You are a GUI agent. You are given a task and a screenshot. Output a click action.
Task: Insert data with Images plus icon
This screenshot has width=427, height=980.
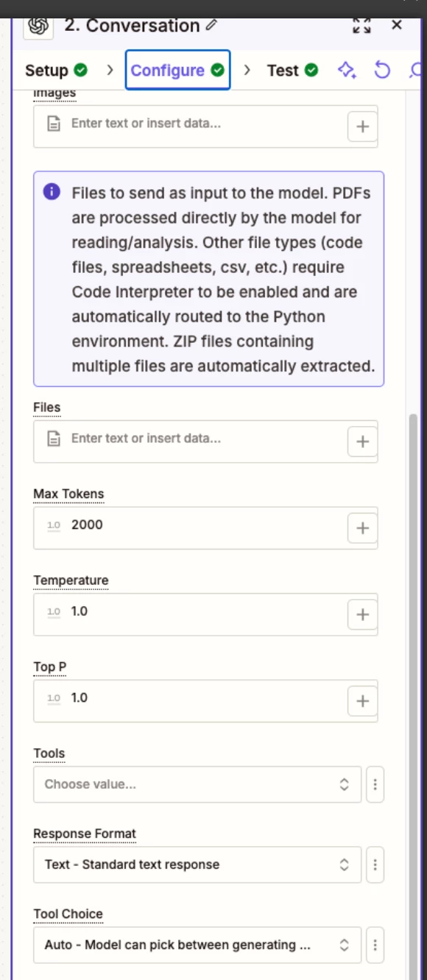(362, 127)
